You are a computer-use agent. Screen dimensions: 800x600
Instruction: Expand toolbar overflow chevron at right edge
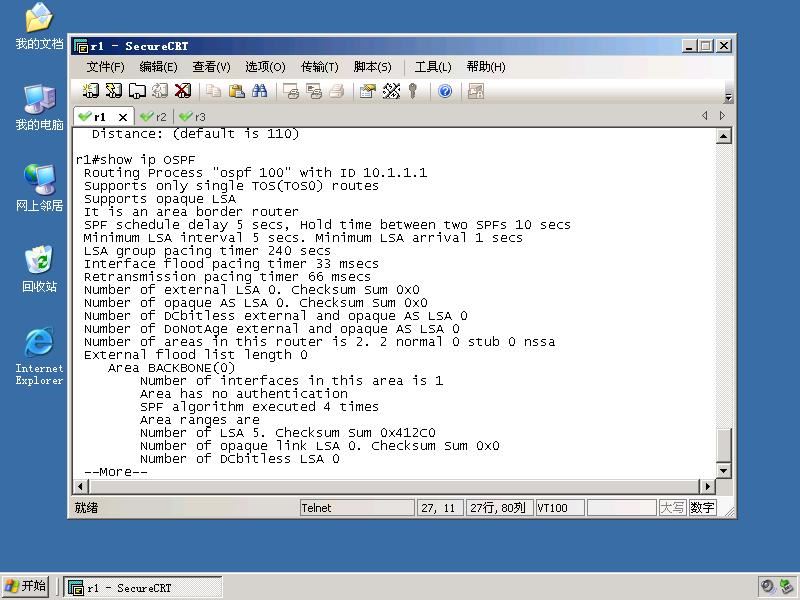tap(729, 97)
